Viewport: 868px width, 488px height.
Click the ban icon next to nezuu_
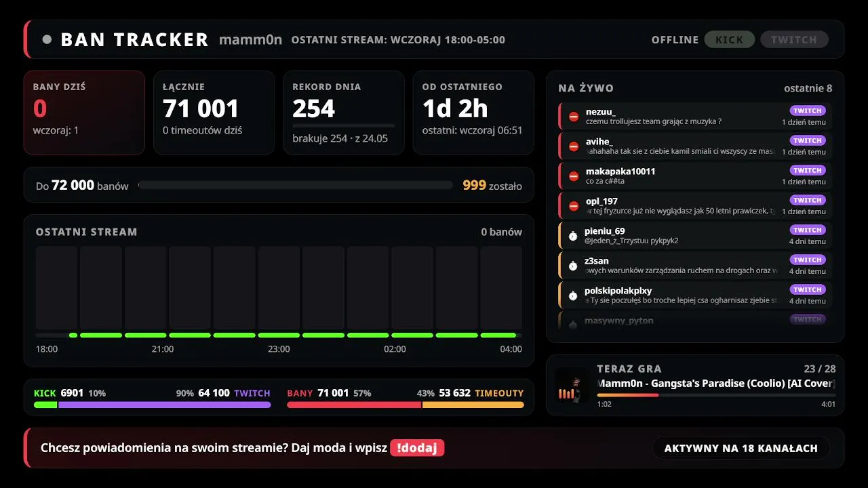[x=574, y=117]
